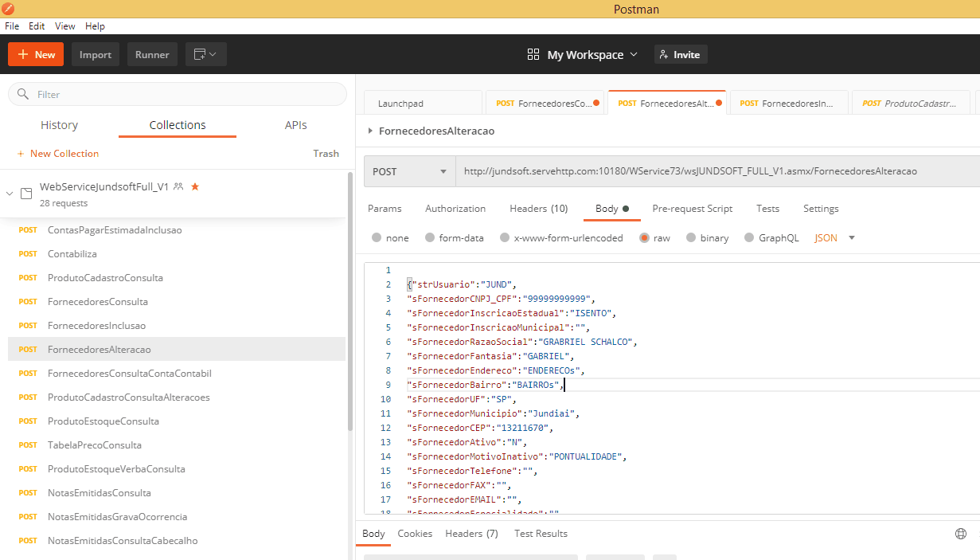Click the shared users icon beside collection name
Image resolution: width=980 pixels, height=560 pixels.
tap(178, 186)
